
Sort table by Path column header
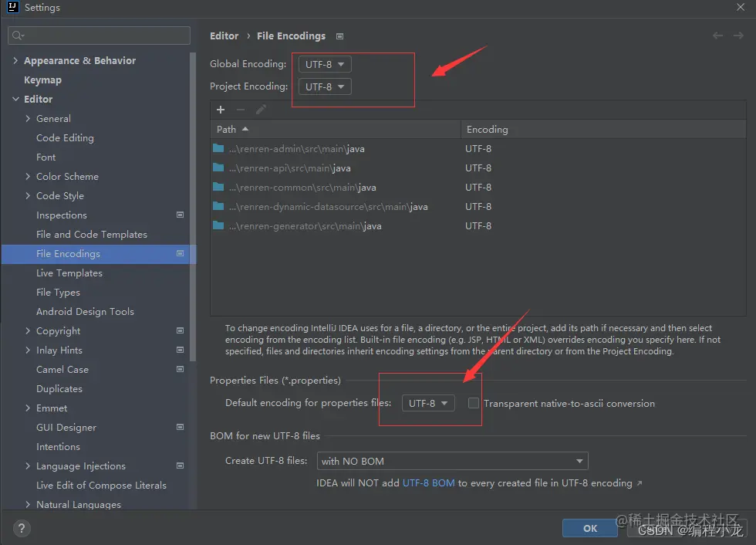336,129
